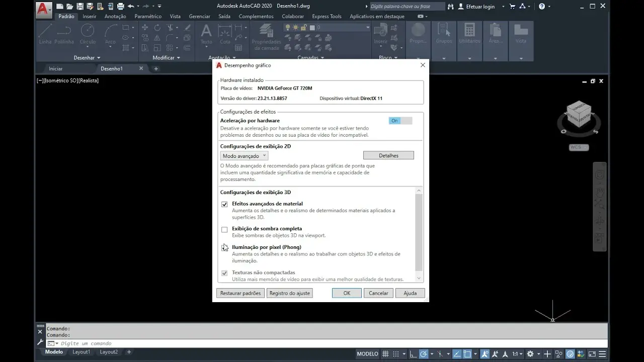Image resolution: width=644 pixels, height=362 pixels.
Task: Select the Polilinha tool
Action: click(x=64, y=35)
